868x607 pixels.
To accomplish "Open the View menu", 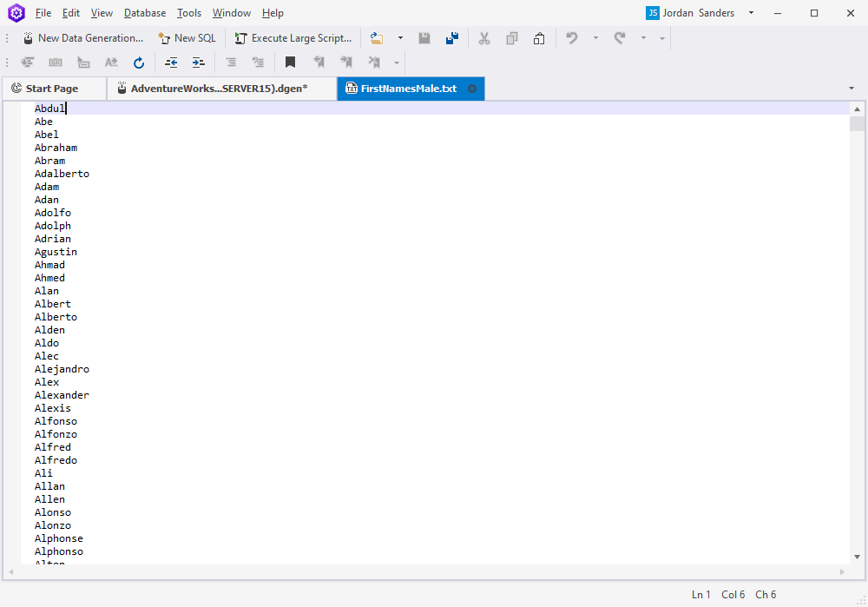I will (102, 13).
